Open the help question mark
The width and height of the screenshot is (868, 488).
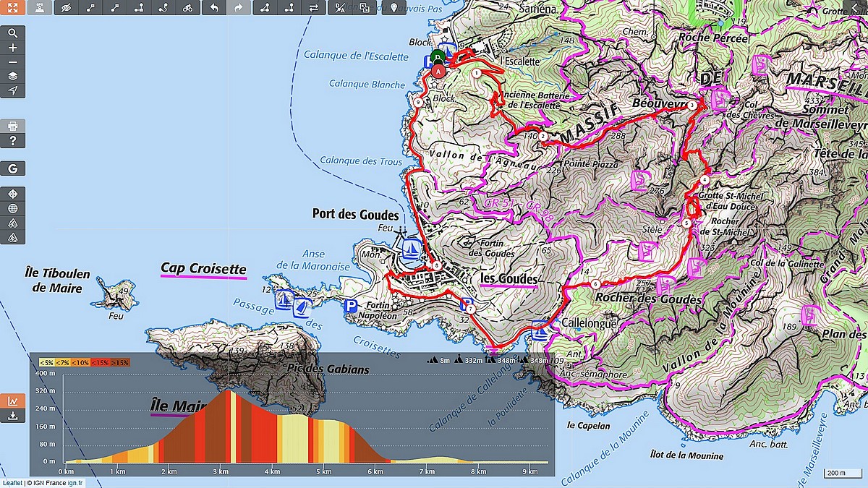[12, 140]
